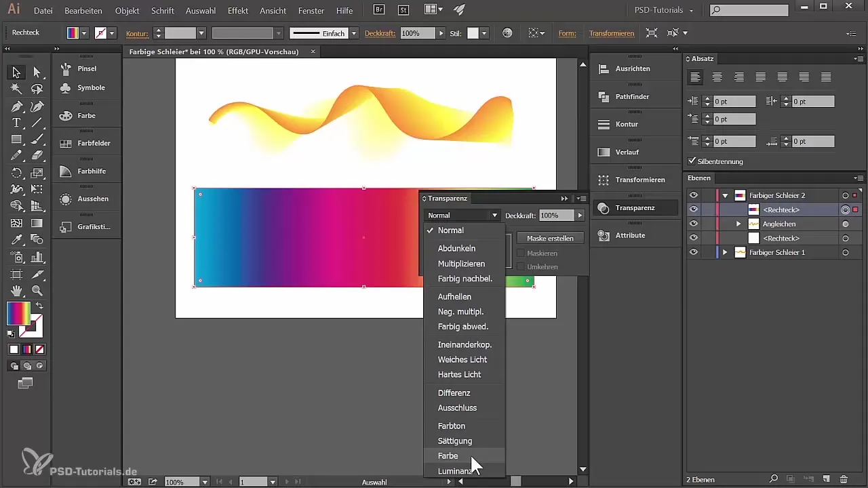Viewport: 868px width, 488px height.
Task: Select the Pen tool
Action: (x=16, y=106)
